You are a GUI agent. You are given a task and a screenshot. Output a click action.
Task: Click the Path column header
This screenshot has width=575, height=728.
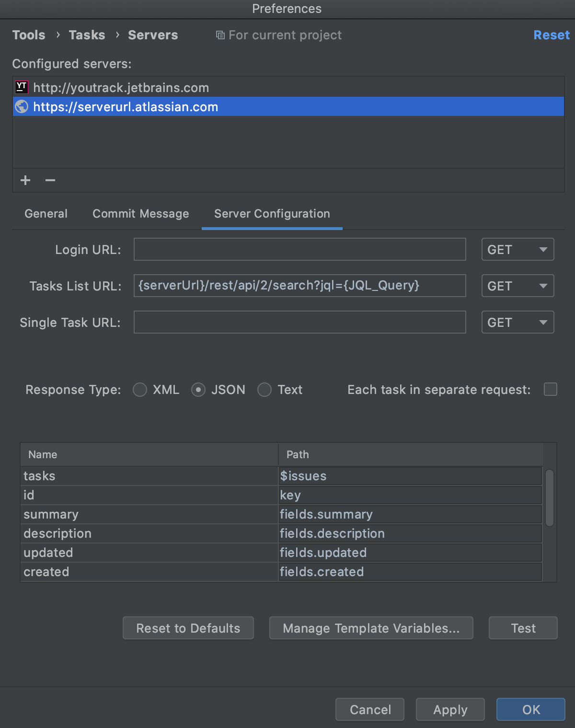pos(411,454)
